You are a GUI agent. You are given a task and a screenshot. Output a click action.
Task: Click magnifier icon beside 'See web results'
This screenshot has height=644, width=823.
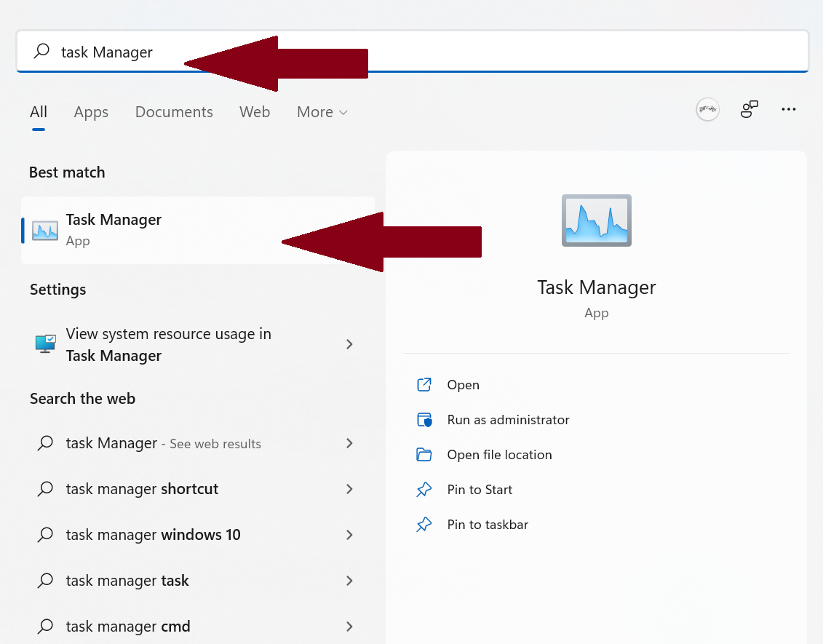coord(45,443)
